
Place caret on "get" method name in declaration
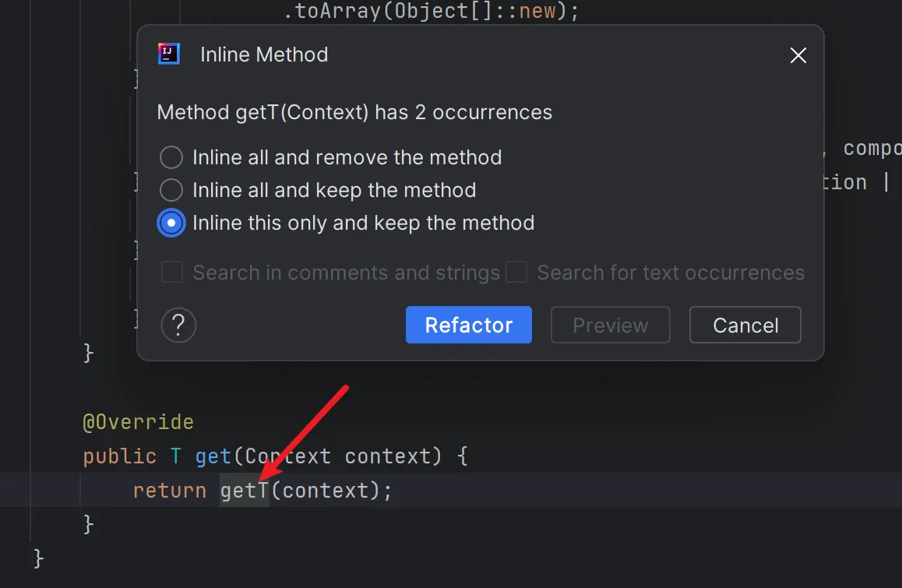[213, 456]
